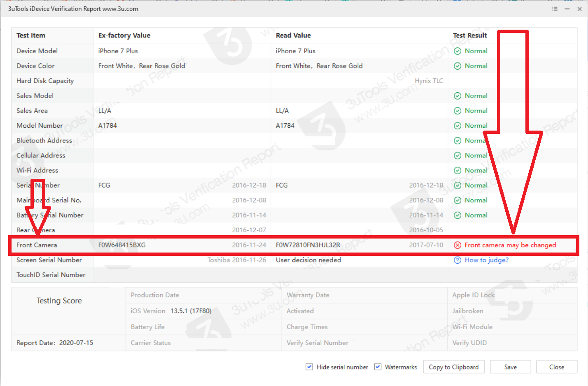Select the Cellular Address row label
The height and width of the screenshot is (386, 588).
point(41,156)
